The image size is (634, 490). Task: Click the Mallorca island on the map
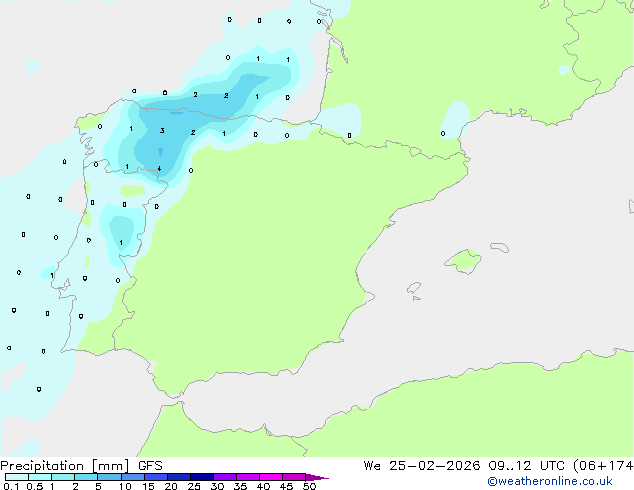pyautogui.click(x=463, y=261)
